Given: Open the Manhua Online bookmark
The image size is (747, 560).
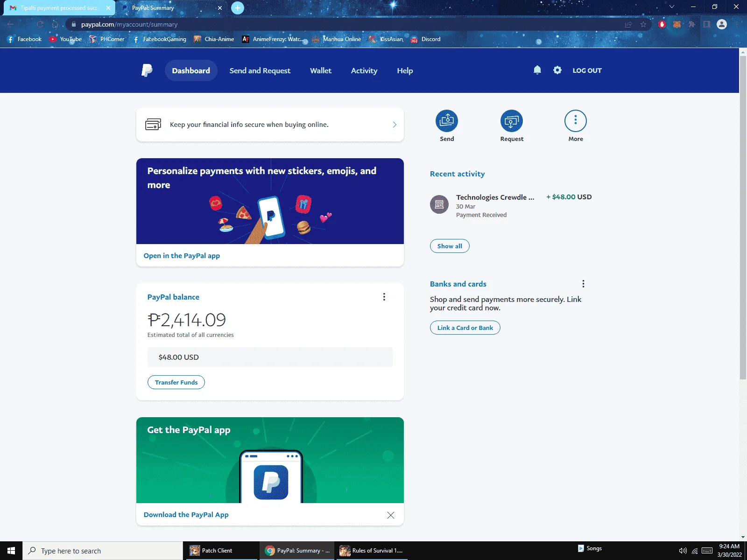Looking at the screenshot, I should click(x=337, y=39).
